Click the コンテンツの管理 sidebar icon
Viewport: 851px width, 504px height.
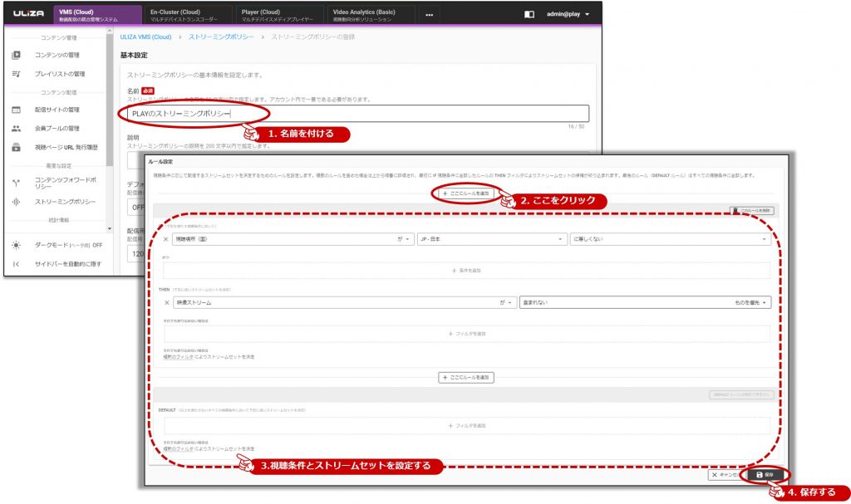[16, 55]
